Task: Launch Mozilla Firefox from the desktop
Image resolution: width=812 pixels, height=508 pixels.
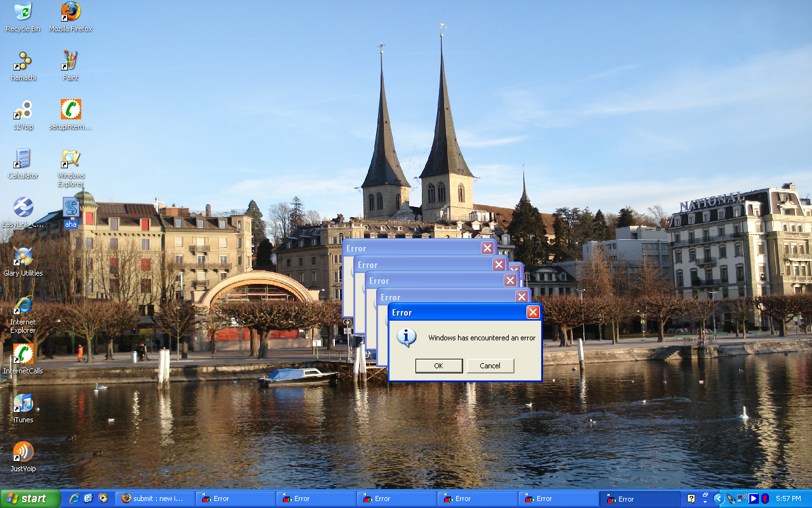Action: pyautogui.click(x=70, y=17)
